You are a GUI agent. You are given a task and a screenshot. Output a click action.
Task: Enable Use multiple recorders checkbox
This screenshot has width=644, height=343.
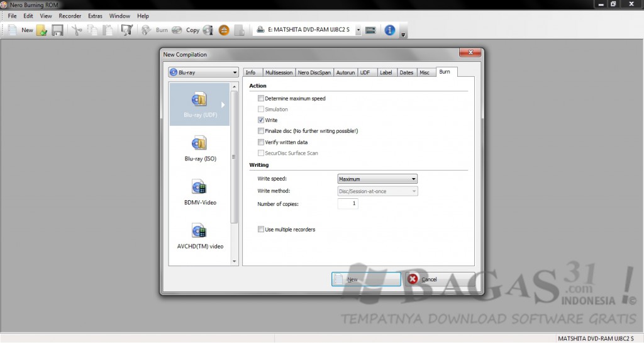261,229
